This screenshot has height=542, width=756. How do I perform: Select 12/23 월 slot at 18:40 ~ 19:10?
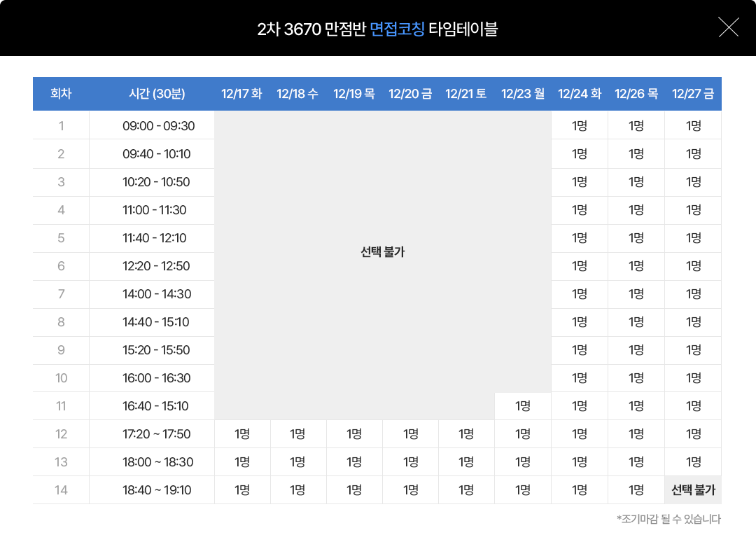pyautogui.click(x=522, y=490)
